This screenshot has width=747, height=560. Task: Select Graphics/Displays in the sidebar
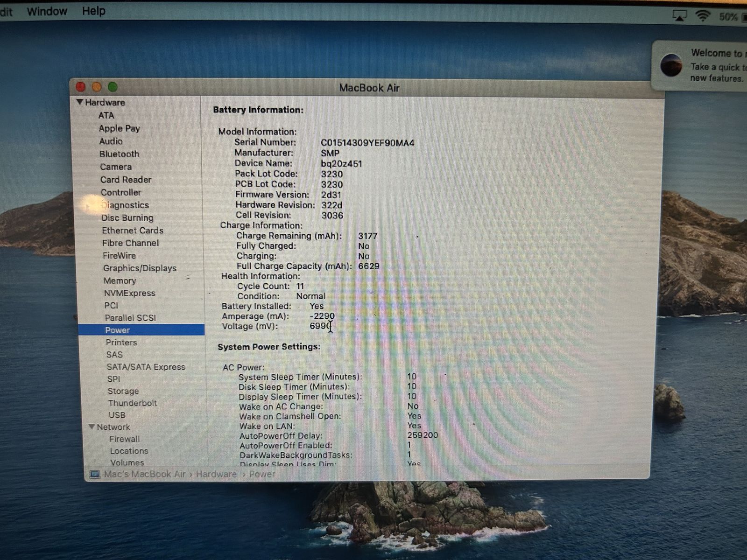tap(140, 268)
